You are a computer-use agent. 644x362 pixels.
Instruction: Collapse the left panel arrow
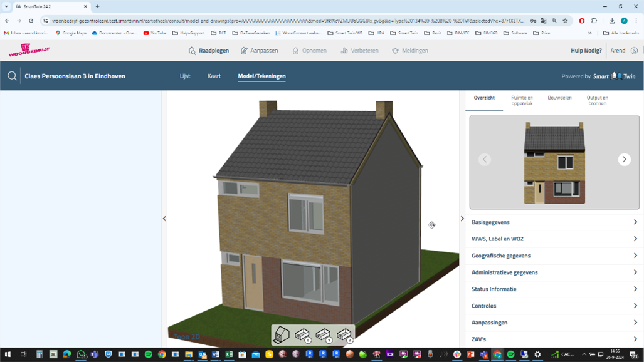[x=164, y=219]
